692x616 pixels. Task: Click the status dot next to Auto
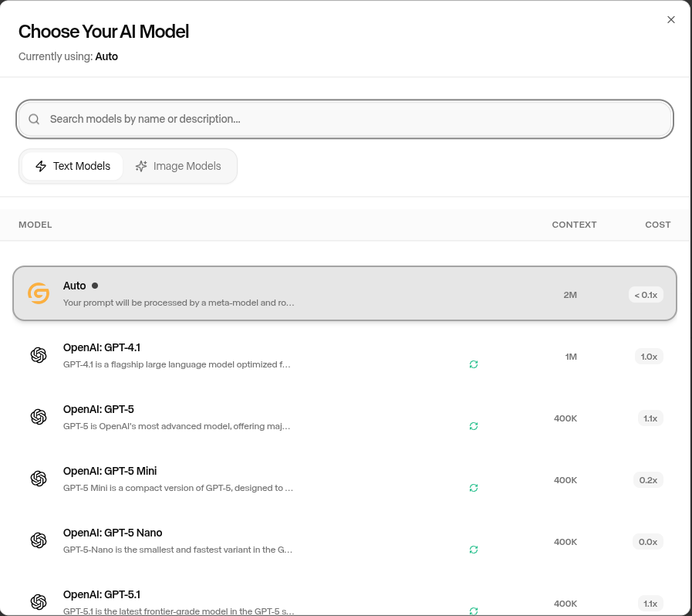[94, 285]
